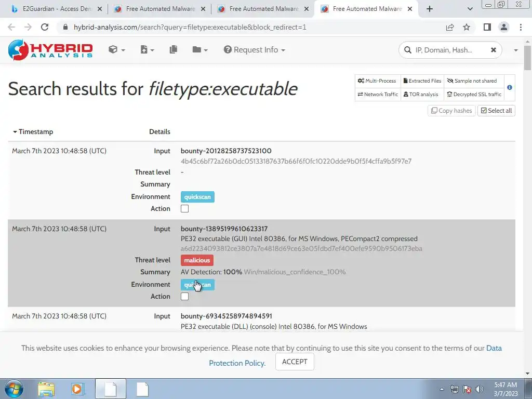
Task: Clear the search field with the X icon
Action: tap(494, 50)
